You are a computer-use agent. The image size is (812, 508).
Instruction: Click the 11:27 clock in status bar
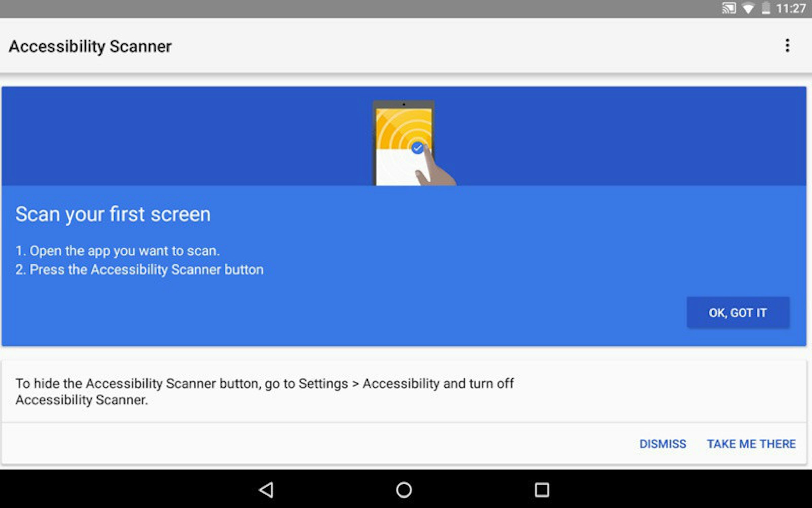point(791,8)
